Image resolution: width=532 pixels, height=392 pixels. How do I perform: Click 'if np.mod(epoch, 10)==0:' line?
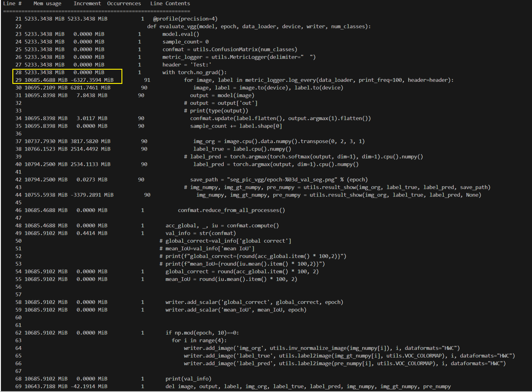coord(202,333)
